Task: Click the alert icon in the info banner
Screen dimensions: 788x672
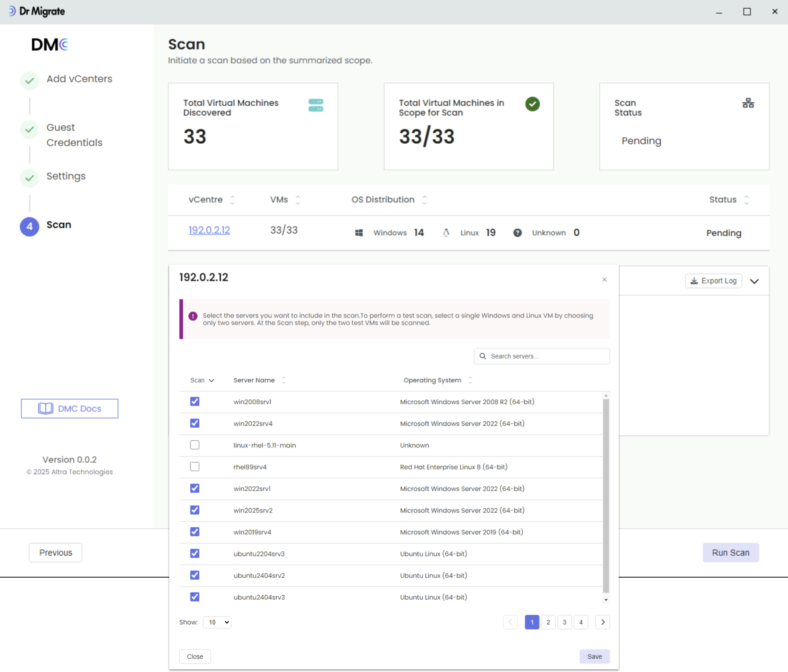Action: tap(193, 316)
